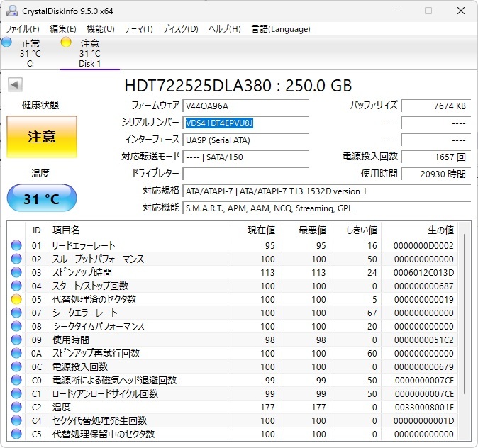
Task: Click status circle for ID 01 row
Action: coord(16,245)
